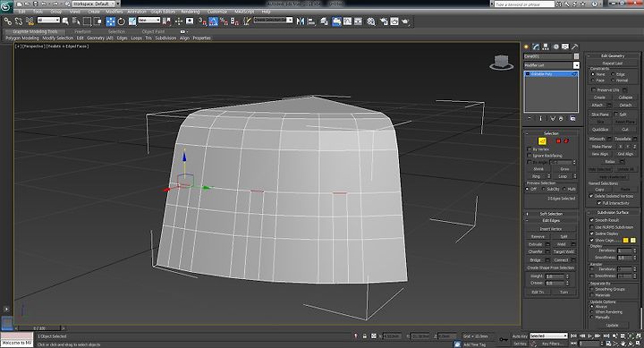Click the Align tool icon
The image size is (644, 348).
311,21
